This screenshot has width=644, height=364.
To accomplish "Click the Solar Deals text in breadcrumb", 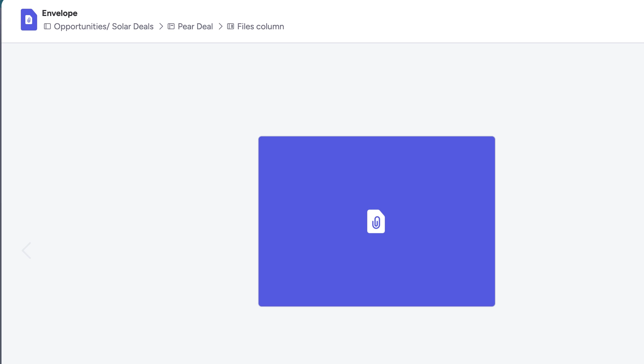I will [133, 27].
